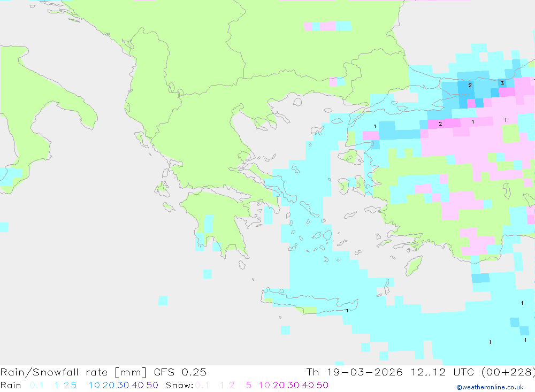Select the 'Rain/Snowfall rate [mm]' title text

click(x=73, y=372)
